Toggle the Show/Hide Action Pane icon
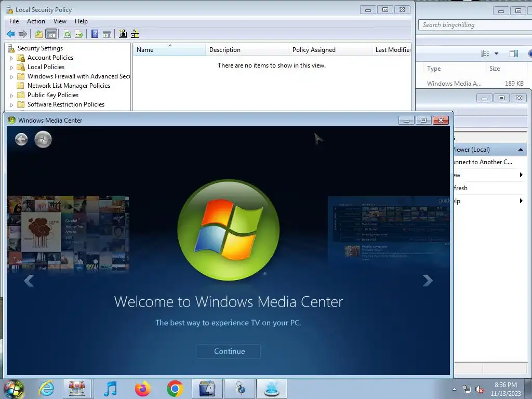This screenshot has height=399, width=532. (x=107, y=34)
